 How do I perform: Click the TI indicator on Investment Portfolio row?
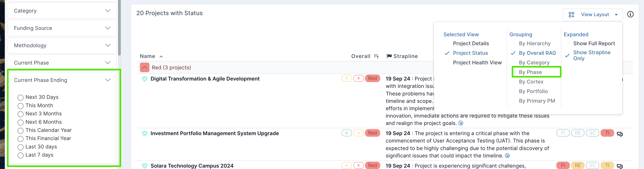click(607, 133)
